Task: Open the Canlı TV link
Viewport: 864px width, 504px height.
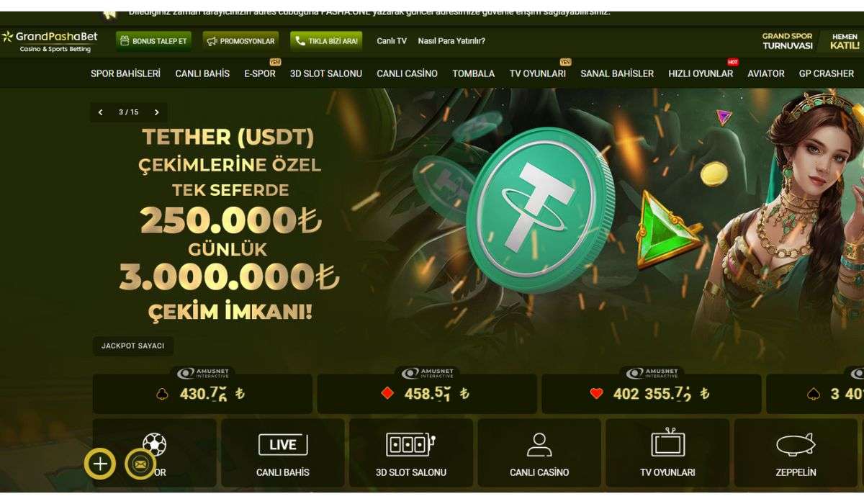Action: [392, 41]
